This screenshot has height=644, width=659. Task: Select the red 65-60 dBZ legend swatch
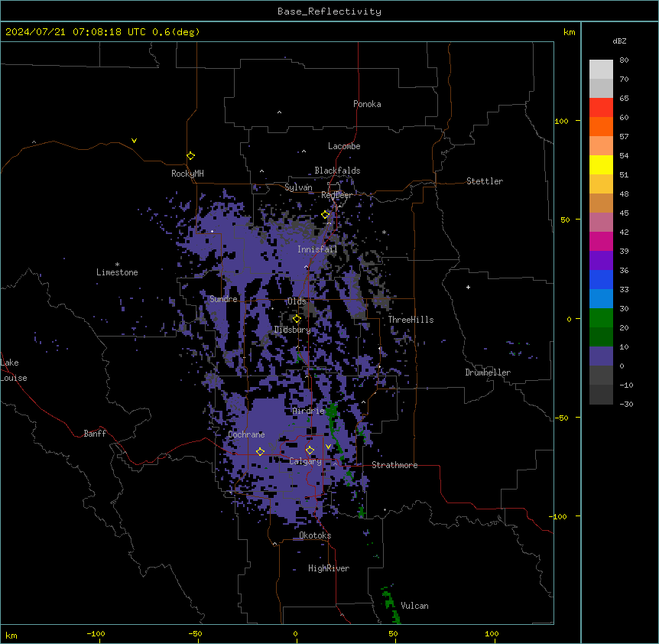601,107
